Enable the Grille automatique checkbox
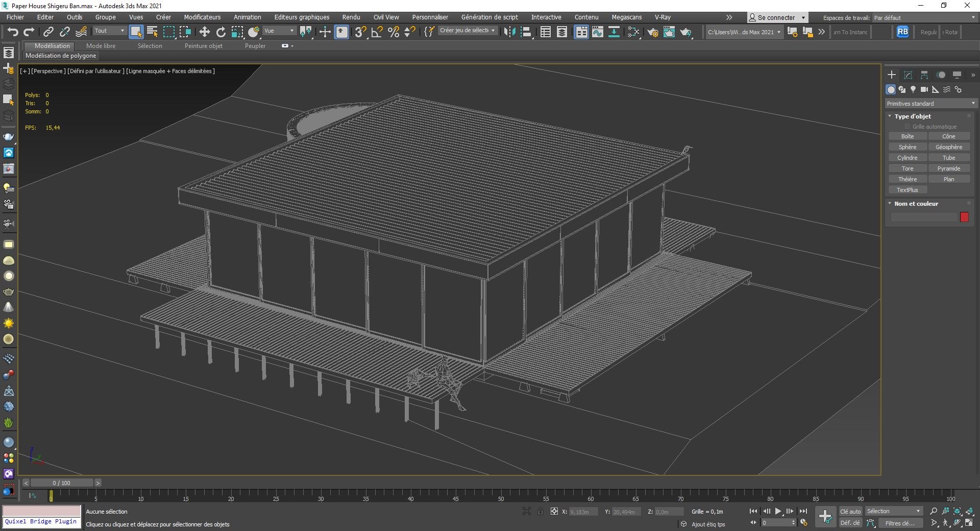The height and width of the screenshot is (531, 980). [x=908, y=127]
